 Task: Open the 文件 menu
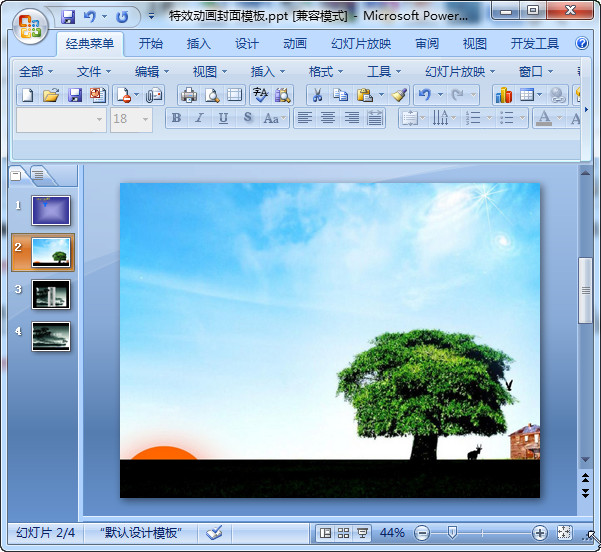(x=94, y=71)
